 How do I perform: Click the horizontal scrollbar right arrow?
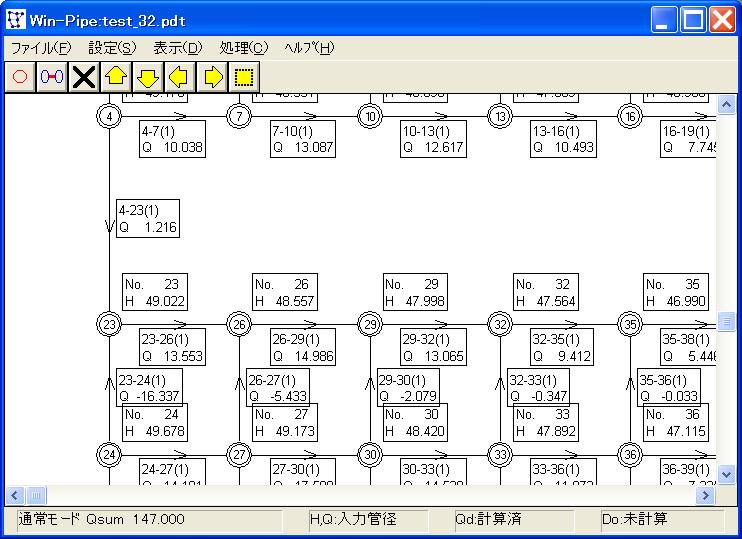(707, 494)
